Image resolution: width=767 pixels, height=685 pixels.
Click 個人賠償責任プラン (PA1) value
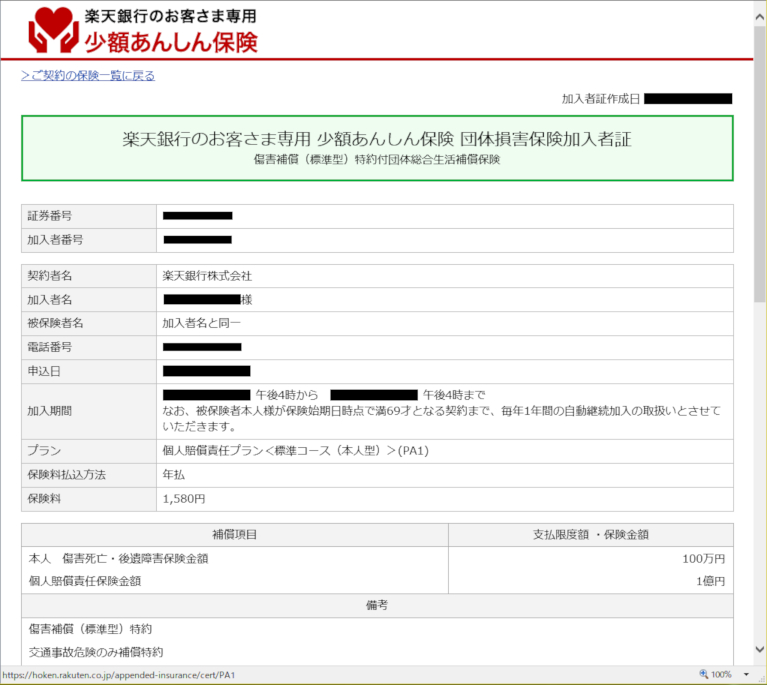295,451
